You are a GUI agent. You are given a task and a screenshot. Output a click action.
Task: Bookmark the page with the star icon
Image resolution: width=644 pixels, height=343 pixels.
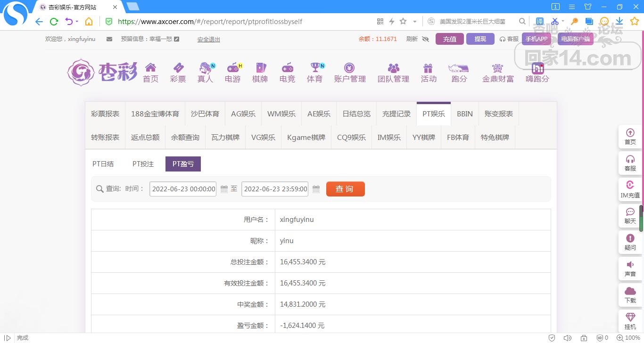tap(403, 22)
